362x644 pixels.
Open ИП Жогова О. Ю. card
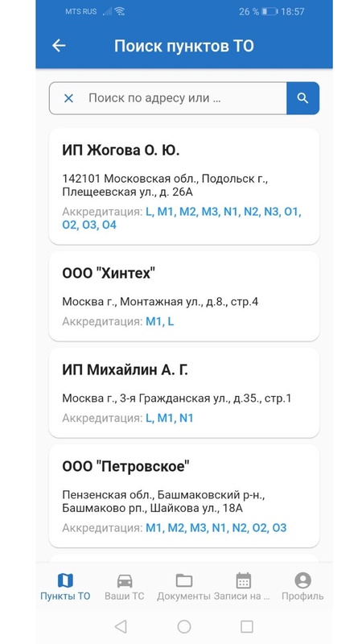click(x=184, y=187)
